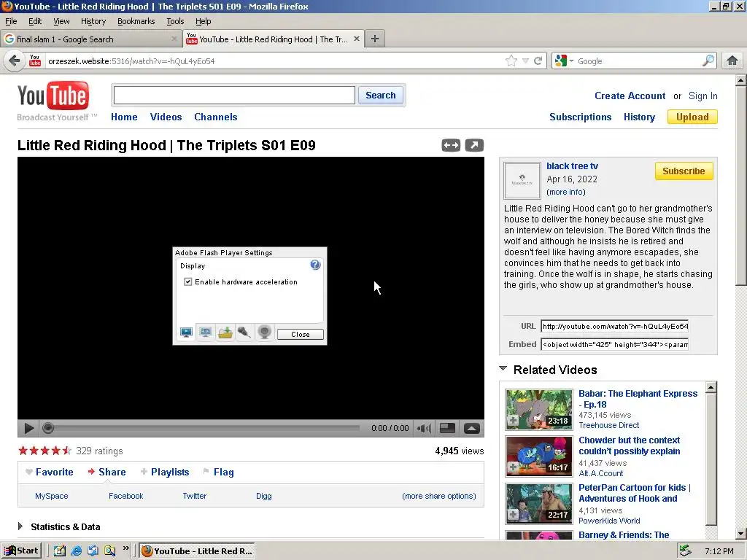747x560 pixels.
Task: Click the page scrollbar down arrow
Action: pyautogui.click(x=741, y=534)
